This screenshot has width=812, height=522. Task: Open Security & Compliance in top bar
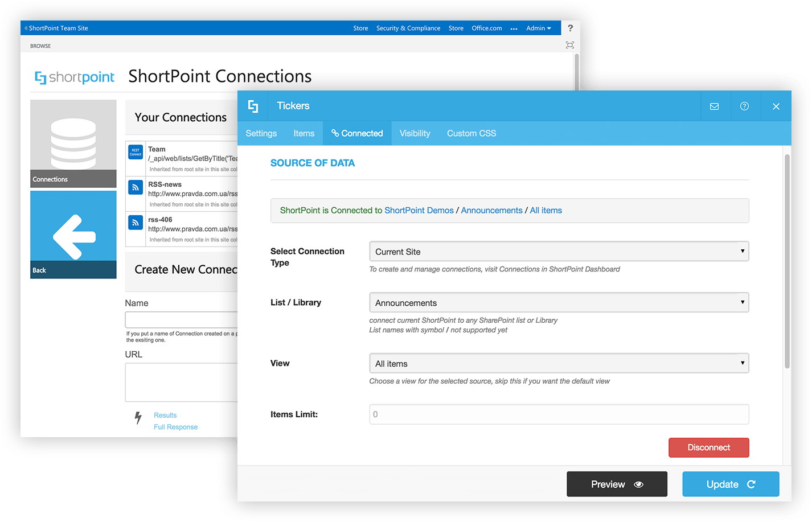[x=408, y=28]
